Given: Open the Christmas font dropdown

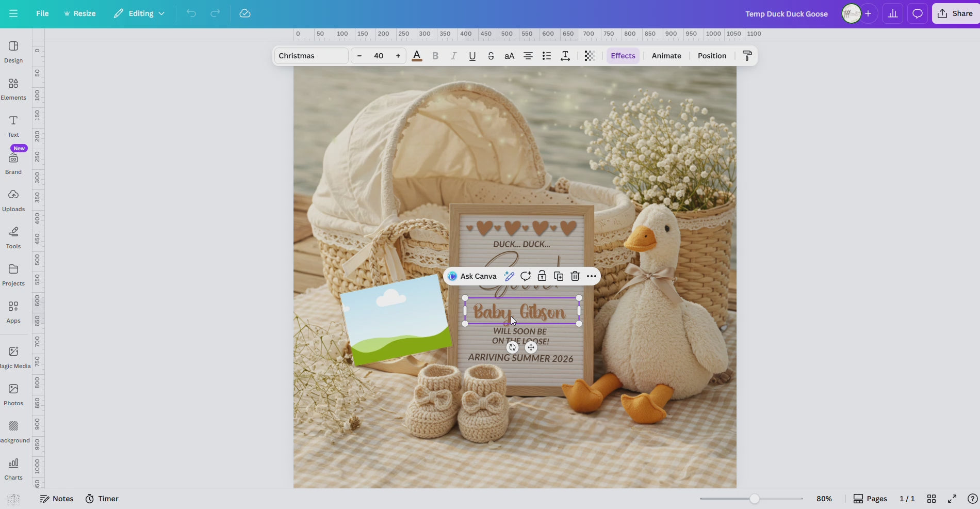Looking at the screenshot, I should click(310, 56).
